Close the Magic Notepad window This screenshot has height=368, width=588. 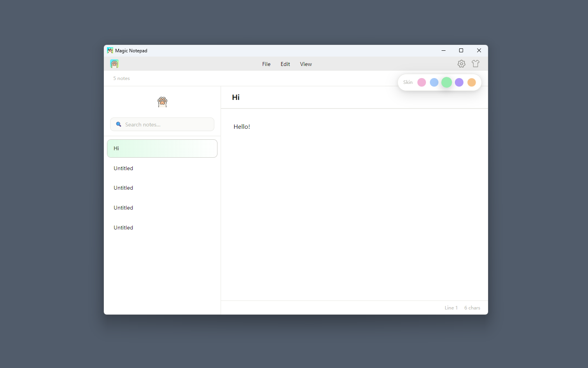click(x=479, y=50)
